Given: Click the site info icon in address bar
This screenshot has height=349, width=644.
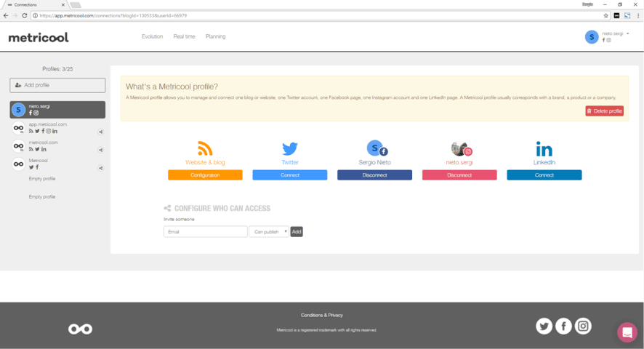Looking at the screenshot, I should coord(36,15).
